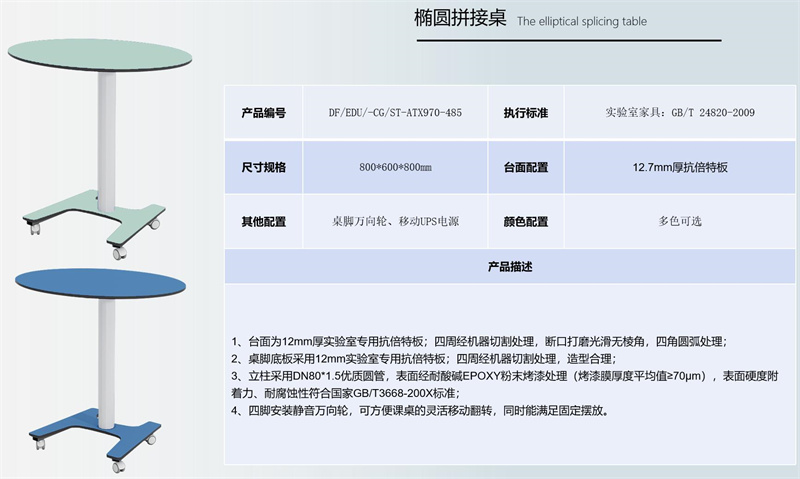800x479 pixels.
Task: Select the value 桌脚万向轮、移动UPS电源
Action: click(x=395, y=221)
